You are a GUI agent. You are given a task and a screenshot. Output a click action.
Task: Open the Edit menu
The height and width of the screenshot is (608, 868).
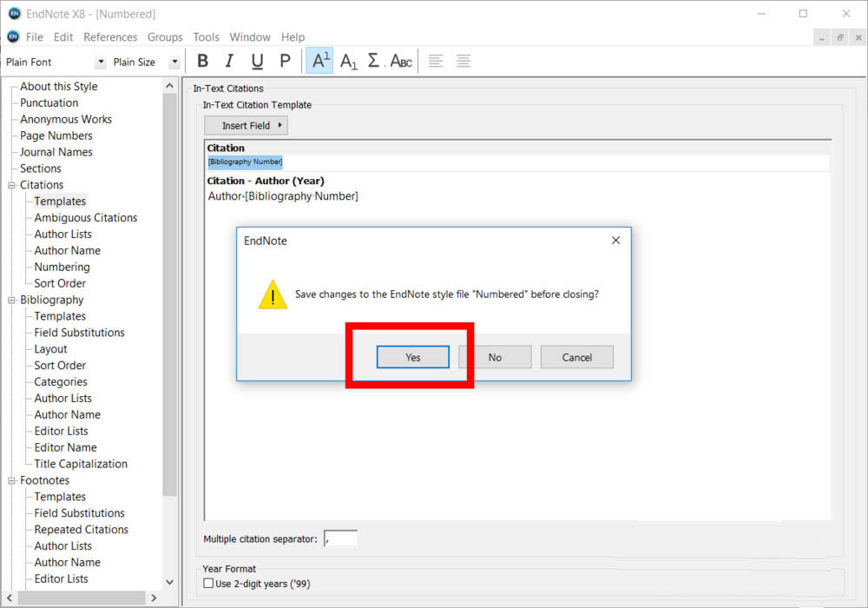point(63,37)
